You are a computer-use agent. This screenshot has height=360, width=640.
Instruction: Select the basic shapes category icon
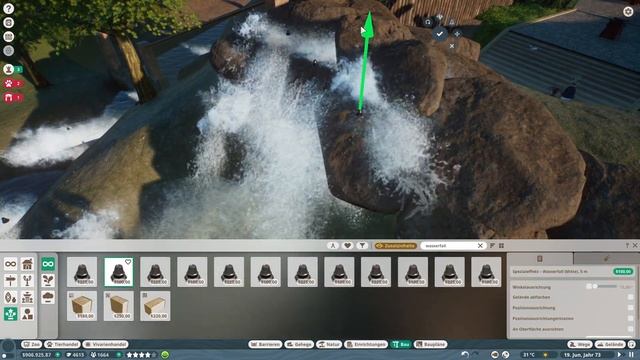[x=27, y=314]
